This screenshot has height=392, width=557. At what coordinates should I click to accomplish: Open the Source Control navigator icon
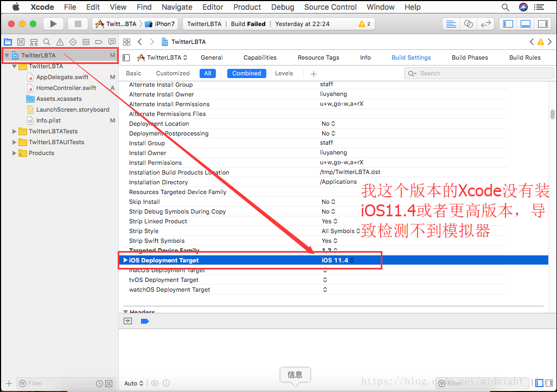(x=21, y=42)
